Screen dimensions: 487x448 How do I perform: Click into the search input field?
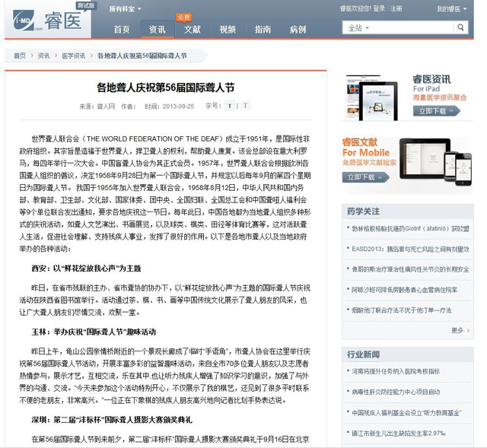[x=412, y=28]
